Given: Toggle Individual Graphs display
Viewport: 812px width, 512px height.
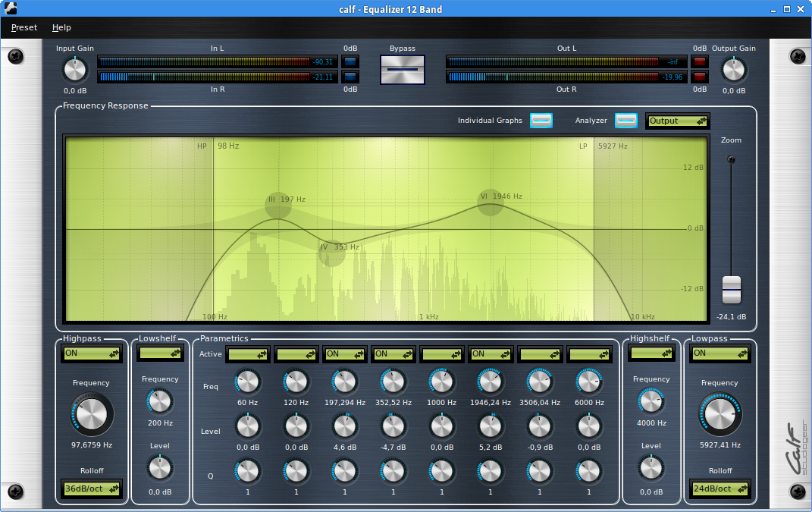Looking at the screenshot, I should point(541,121).
